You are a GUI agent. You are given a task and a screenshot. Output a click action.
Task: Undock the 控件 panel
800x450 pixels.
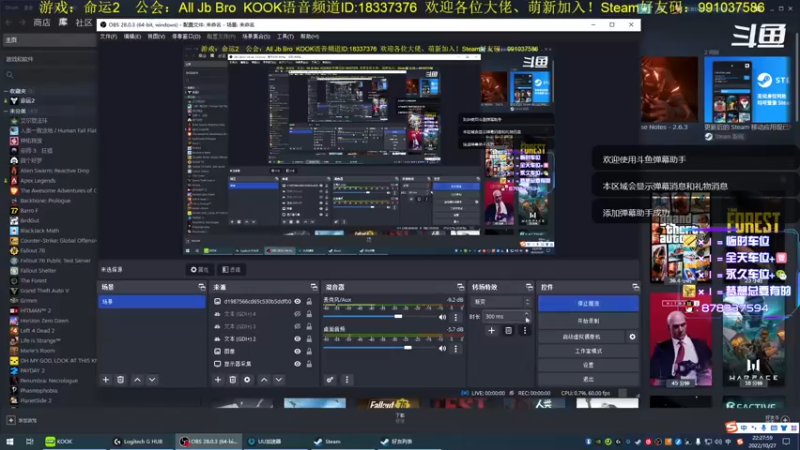coord(635,287)
